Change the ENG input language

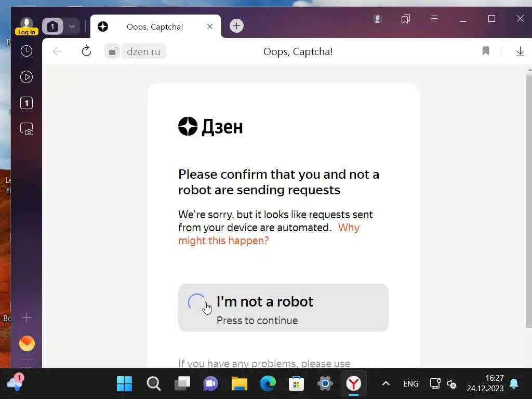pyautogui.click(x=411, y=384)
